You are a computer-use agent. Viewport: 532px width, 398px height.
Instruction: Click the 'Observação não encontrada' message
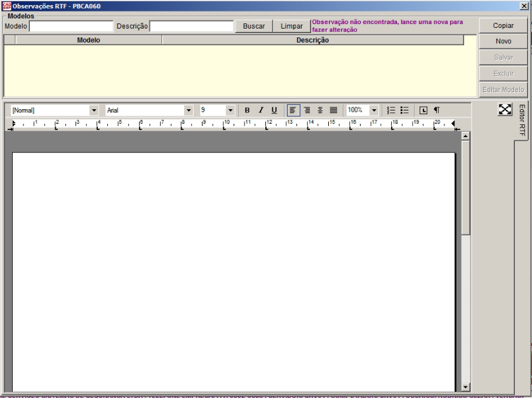pyautogui.click(x=387, y=26)
